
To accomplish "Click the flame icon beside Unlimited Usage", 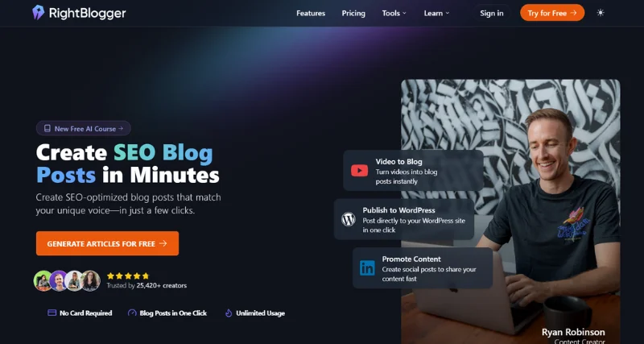I will (229, 313).
